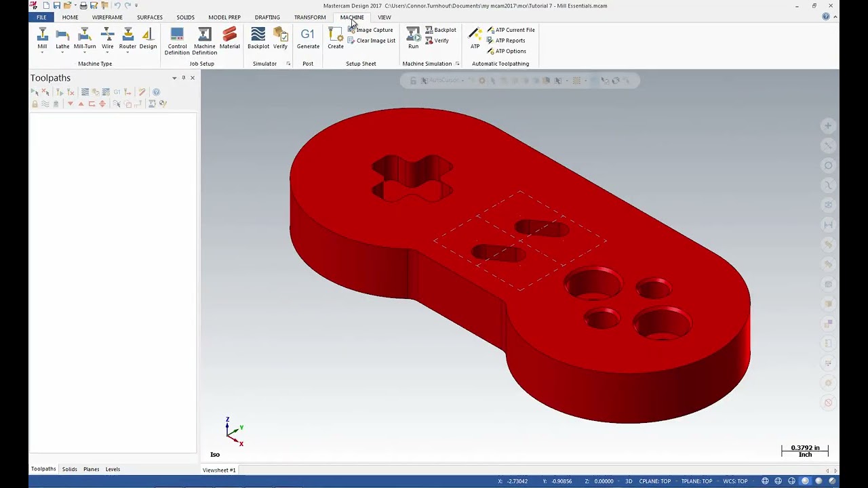Click the Undo icon in quick access toolbar

pos(117,5)
